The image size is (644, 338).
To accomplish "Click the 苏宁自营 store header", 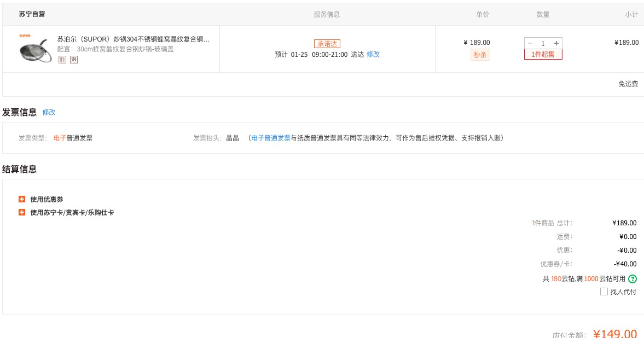I will coord(32,14).
